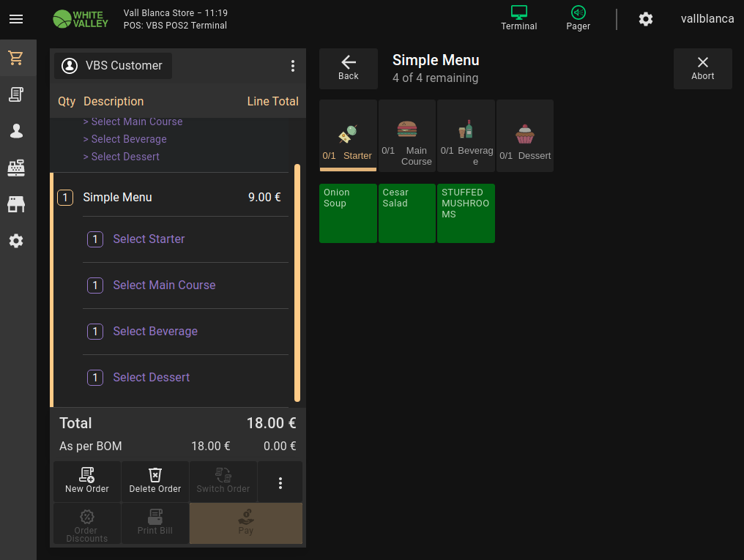
Task: Click the order list scrollbar
Action: [297, 283]
